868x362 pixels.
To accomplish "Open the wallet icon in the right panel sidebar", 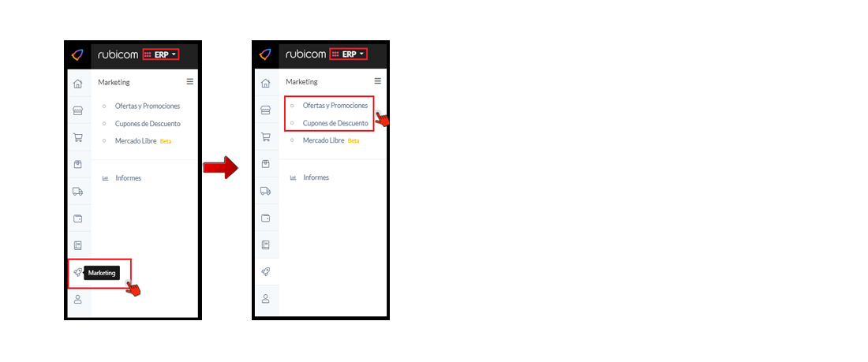I will coord(265,218).
